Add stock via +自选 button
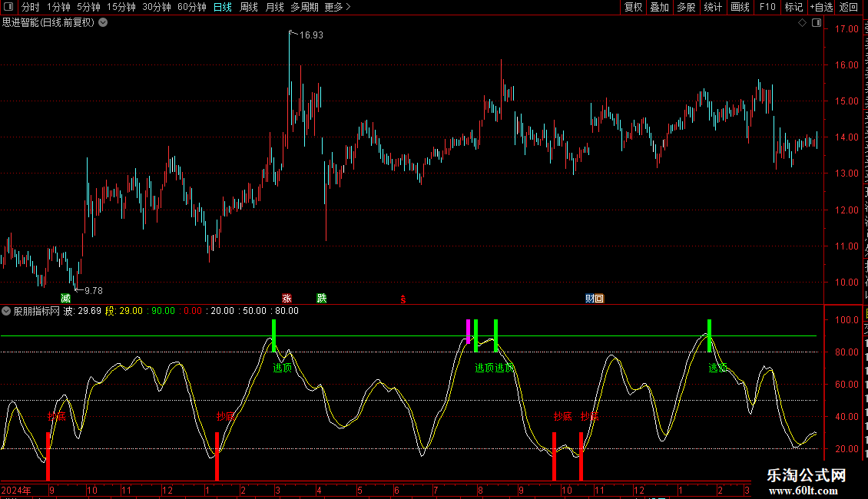 821,7
